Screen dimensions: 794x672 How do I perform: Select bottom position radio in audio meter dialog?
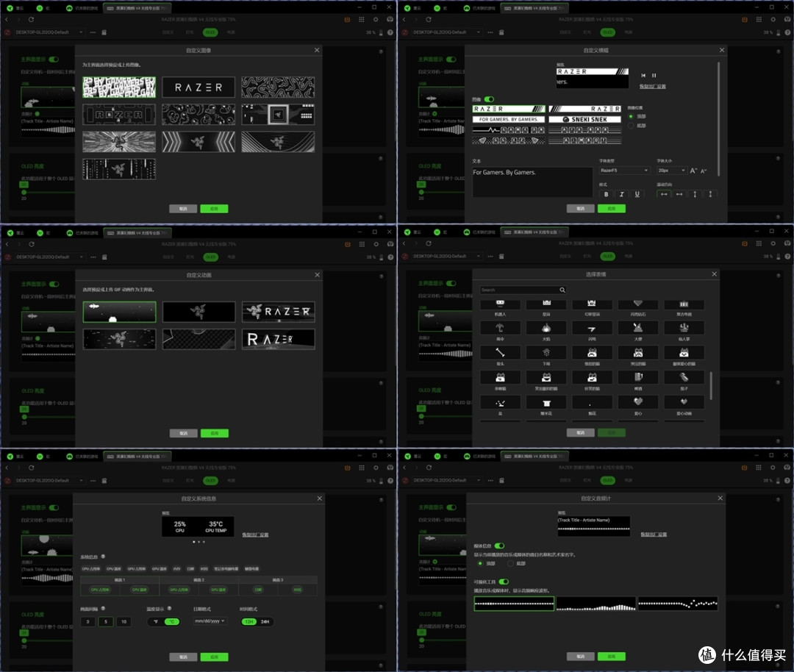coord(510,564)
